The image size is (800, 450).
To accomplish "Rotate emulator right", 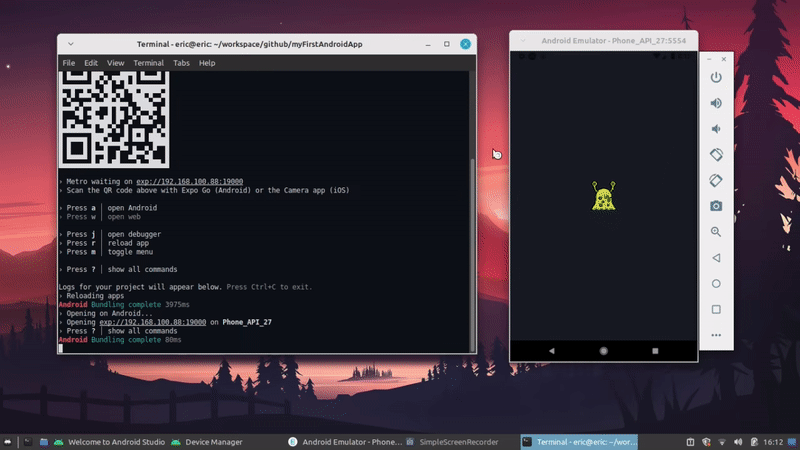I will pyautogui.click(x=716, y=180).
